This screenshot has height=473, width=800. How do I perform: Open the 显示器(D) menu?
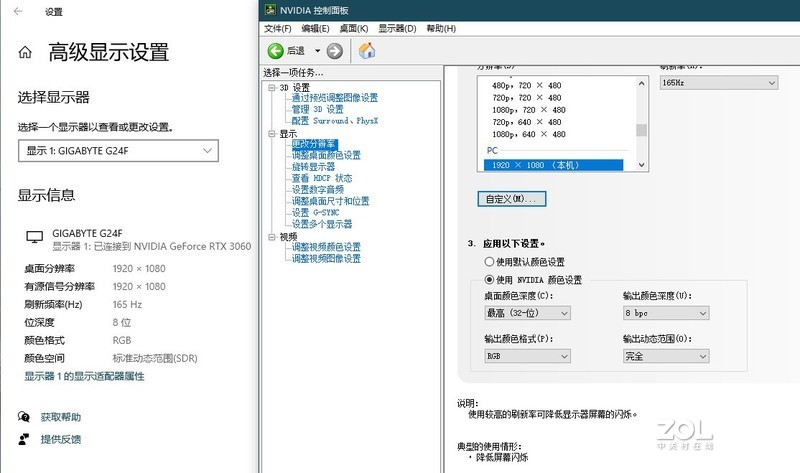coord(397,29)
